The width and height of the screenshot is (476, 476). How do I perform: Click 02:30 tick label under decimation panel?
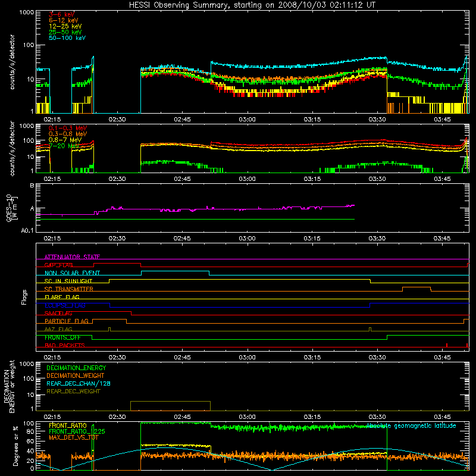pyautogui.click(x=117, y=417)
